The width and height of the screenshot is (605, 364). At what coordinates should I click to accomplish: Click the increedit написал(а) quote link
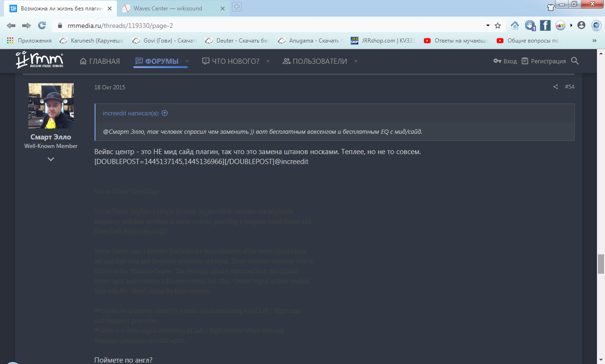pos(131,113)
